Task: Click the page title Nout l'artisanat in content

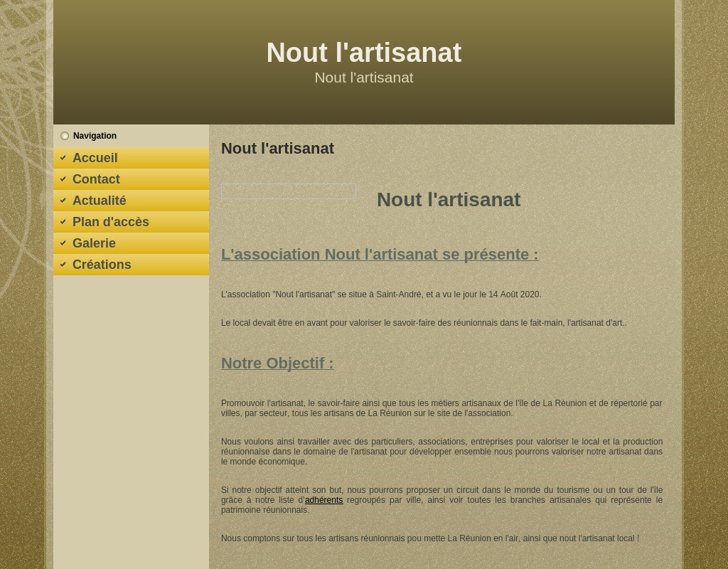Action: [x=278, y=149]
